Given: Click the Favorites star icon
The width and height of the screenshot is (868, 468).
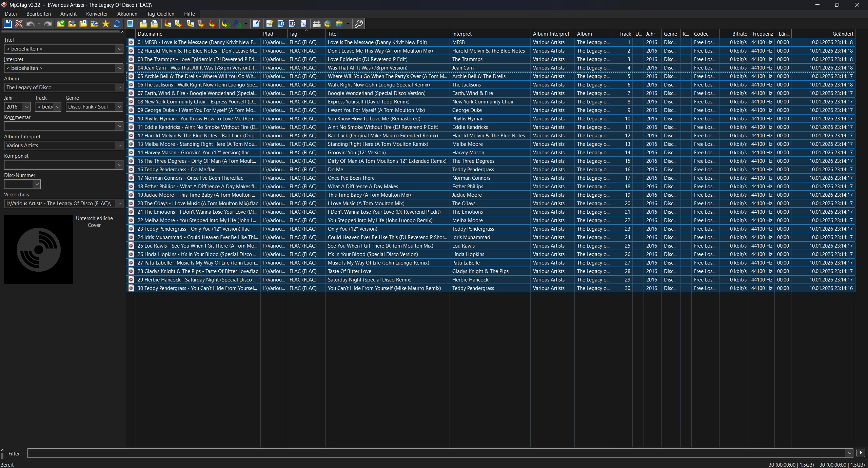Looking at the screenshot, I should pos(106,24).
